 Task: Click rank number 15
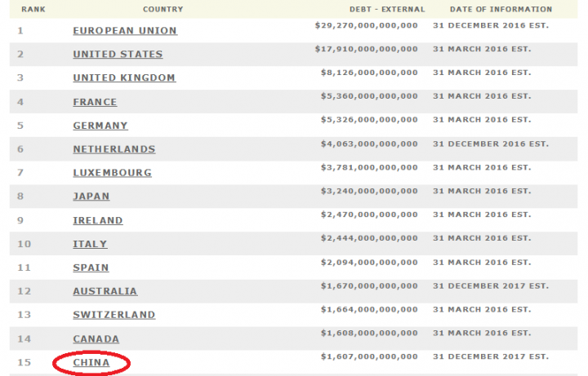click(24, 363)
